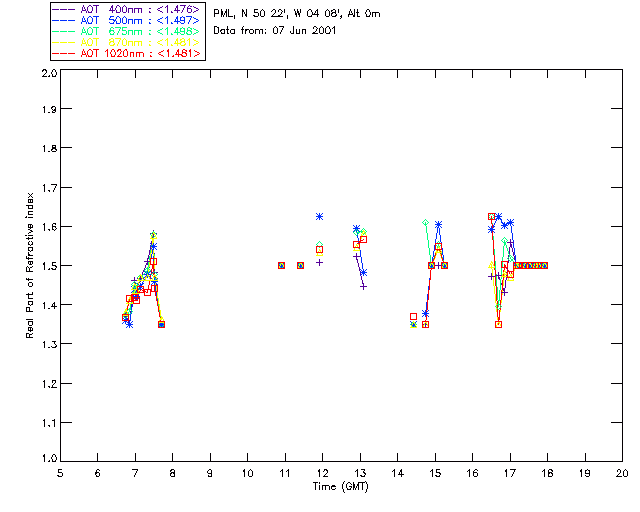Click the y-axis tick label 1.8

coord(49,148)
